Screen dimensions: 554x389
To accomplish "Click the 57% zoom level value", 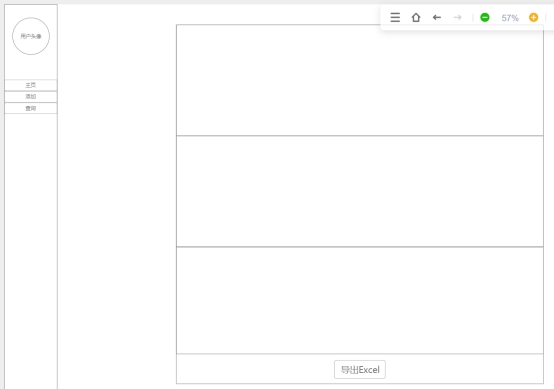I will (510, 18).
